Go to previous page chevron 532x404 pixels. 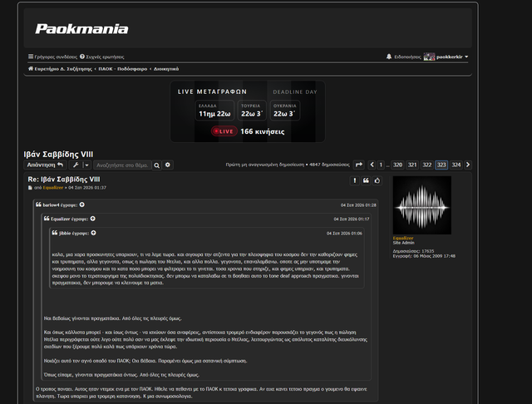click(372, 165)
